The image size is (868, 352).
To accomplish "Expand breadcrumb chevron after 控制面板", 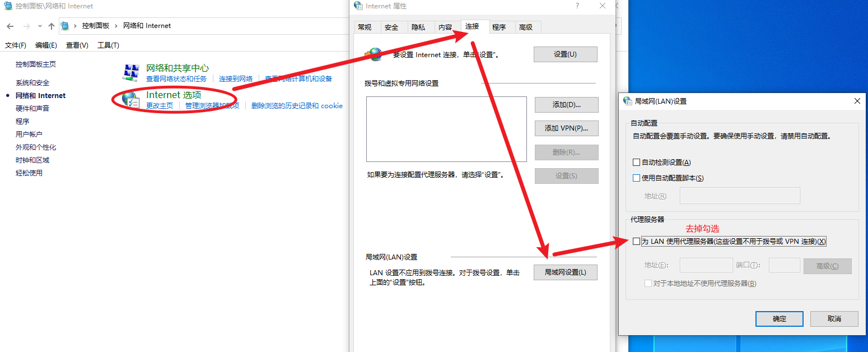I will coord(116,26).
